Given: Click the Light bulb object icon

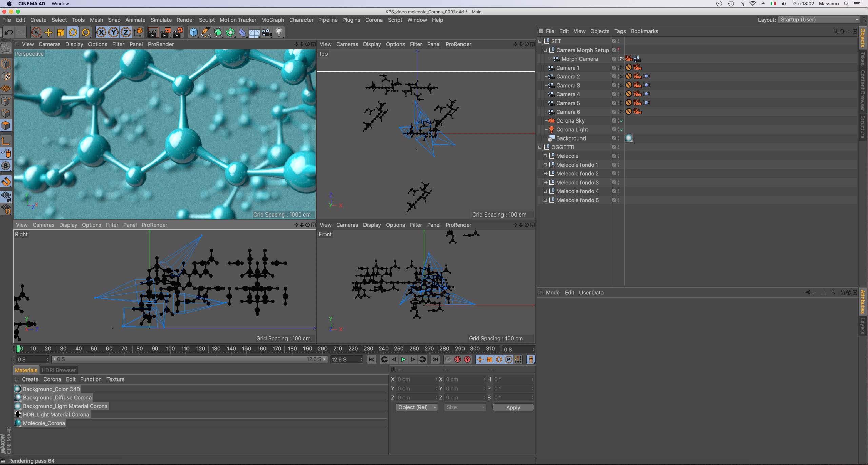Looking at the screenshot, I should (x=279, y=33).
